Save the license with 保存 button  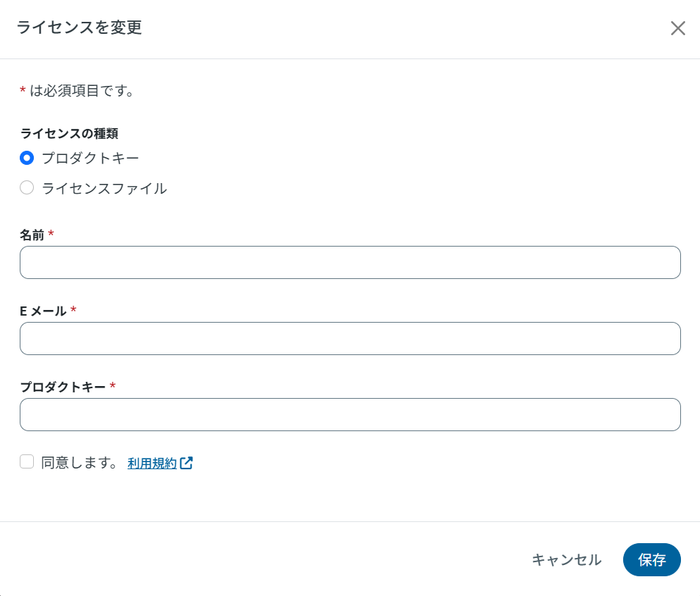point(651,559)
